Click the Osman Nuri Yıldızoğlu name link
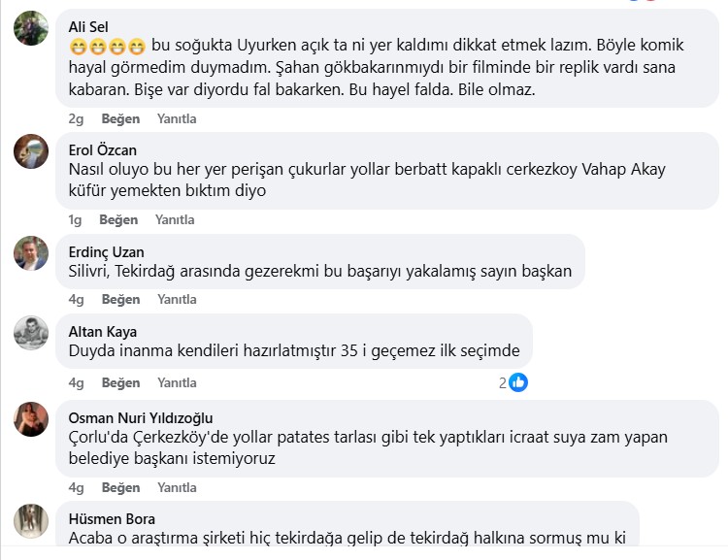 (x=140, y=417)
